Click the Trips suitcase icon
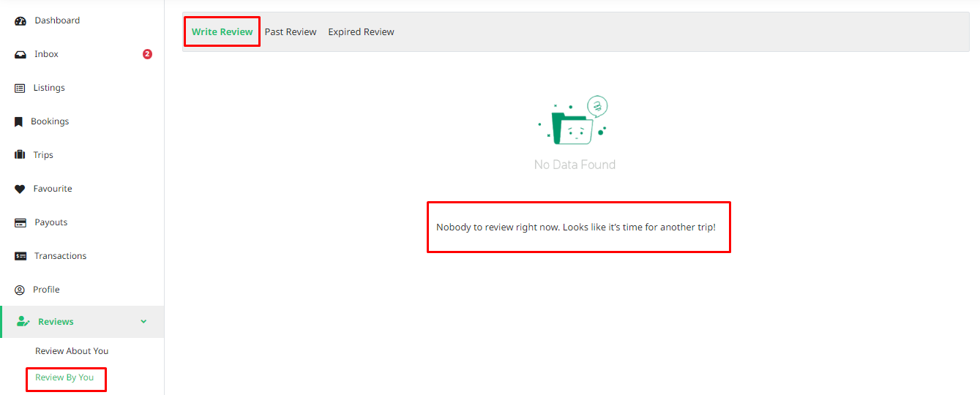Image resolution: width=980 pixels, height=395 pixels. coord(20,155)
